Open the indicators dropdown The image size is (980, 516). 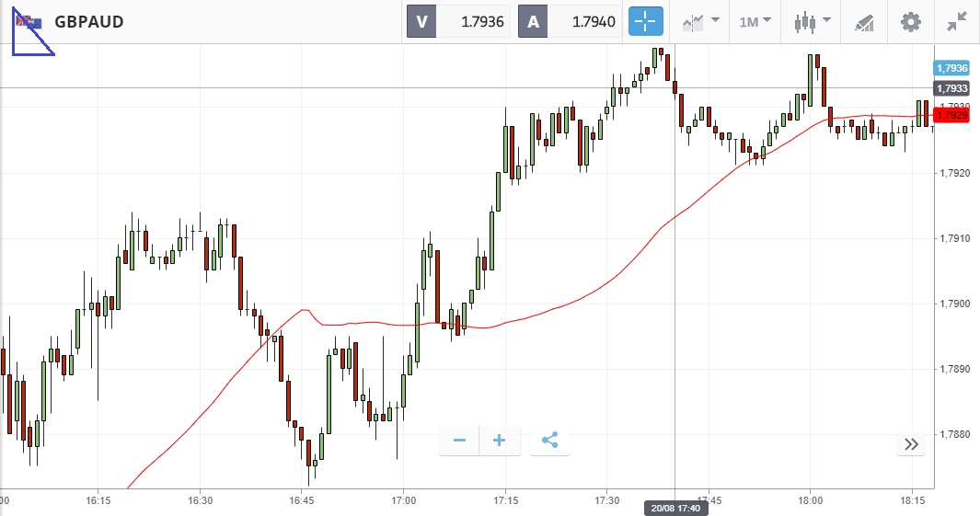700,21
